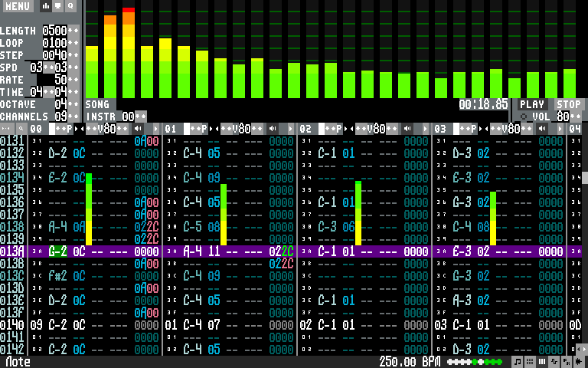
Task: Click the Note status text at bottom left
Action: [18, 362]
